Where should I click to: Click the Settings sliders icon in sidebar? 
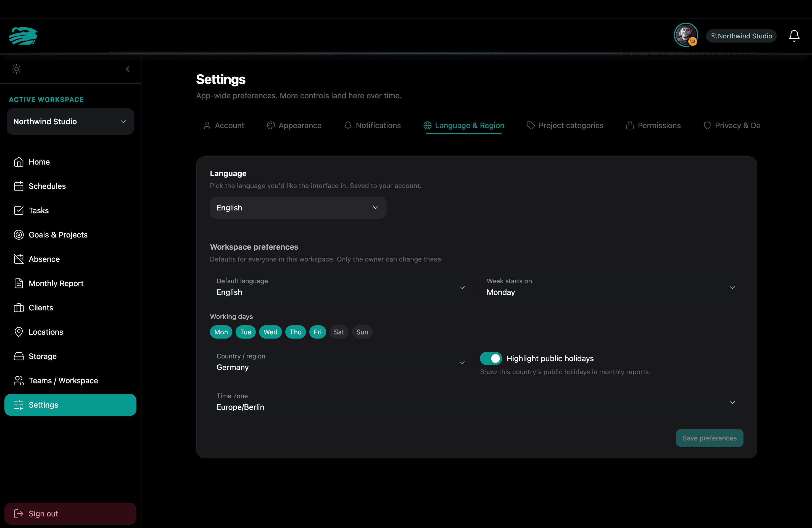click(19, 405)
